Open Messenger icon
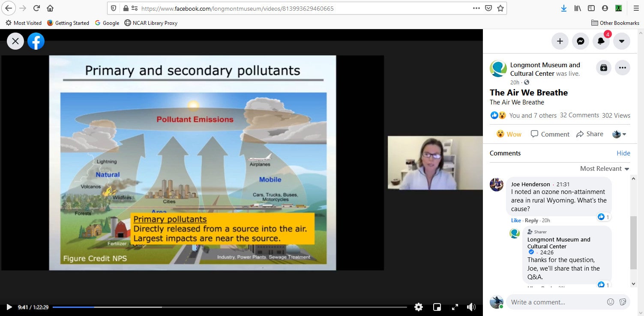This screenshot has width=644, height=316. [580, 41]
